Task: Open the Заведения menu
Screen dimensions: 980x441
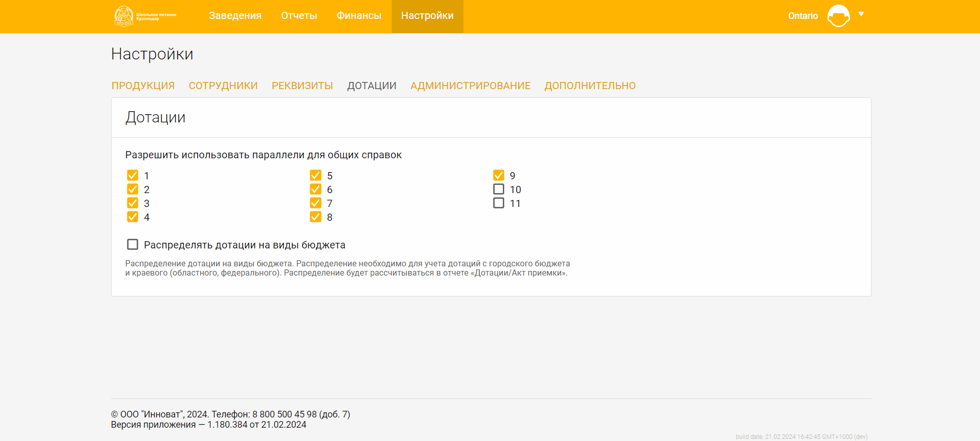Action: coord(235,16)
